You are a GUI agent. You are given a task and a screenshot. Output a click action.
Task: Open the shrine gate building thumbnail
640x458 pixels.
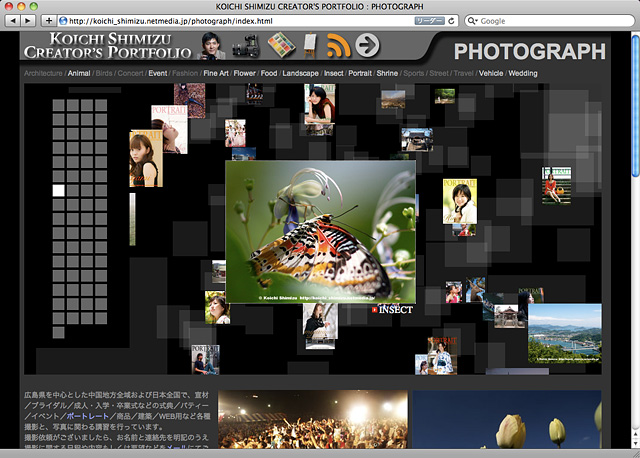[417, 140]
